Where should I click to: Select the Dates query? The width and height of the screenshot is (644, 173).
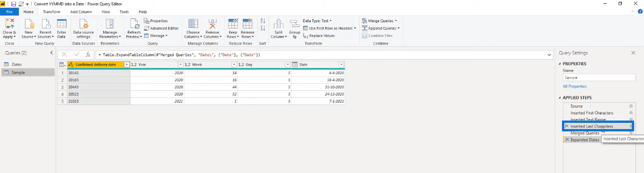(x=28, y=64)
